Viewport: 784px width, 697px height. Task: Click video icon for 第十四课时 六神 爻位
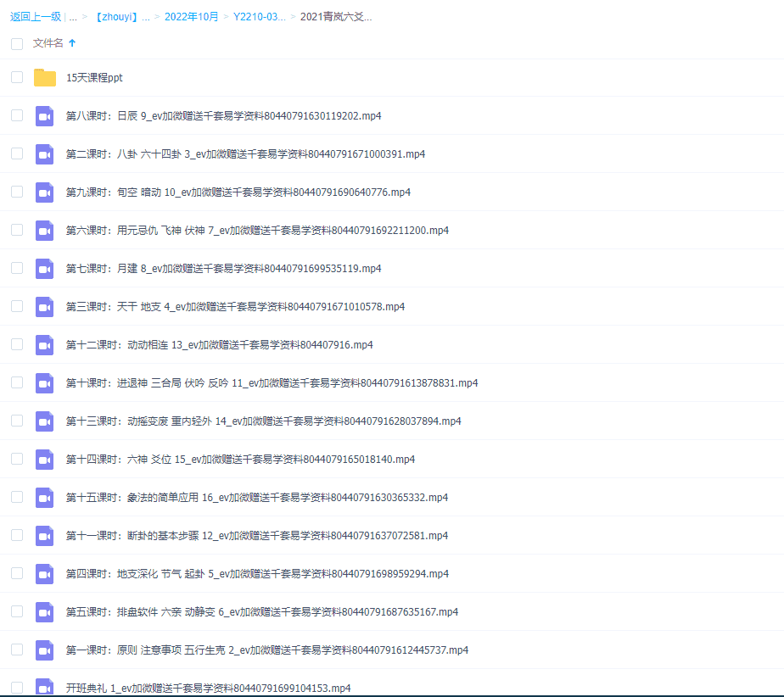click(x=45, y=460)
